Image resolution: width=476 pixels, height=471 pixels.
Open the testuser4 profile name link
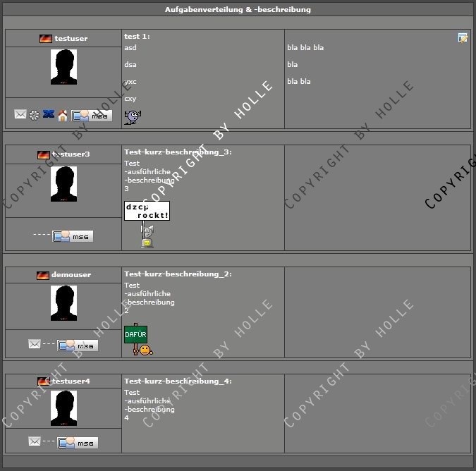click(71, 381)
